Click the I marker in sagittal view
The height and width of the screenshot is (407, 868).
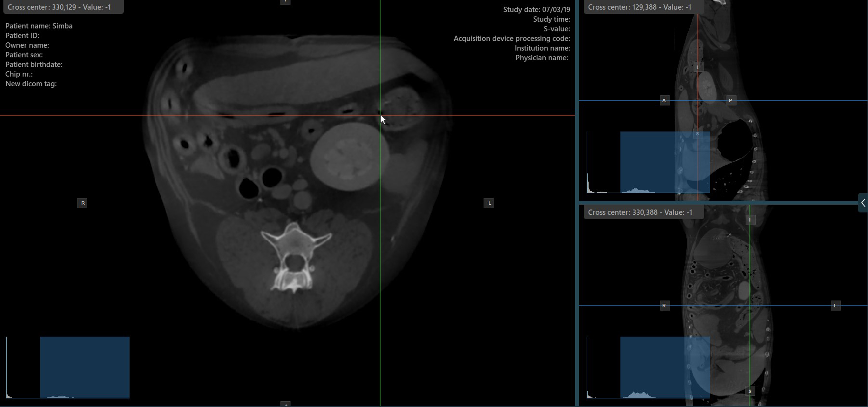[697, 67]
